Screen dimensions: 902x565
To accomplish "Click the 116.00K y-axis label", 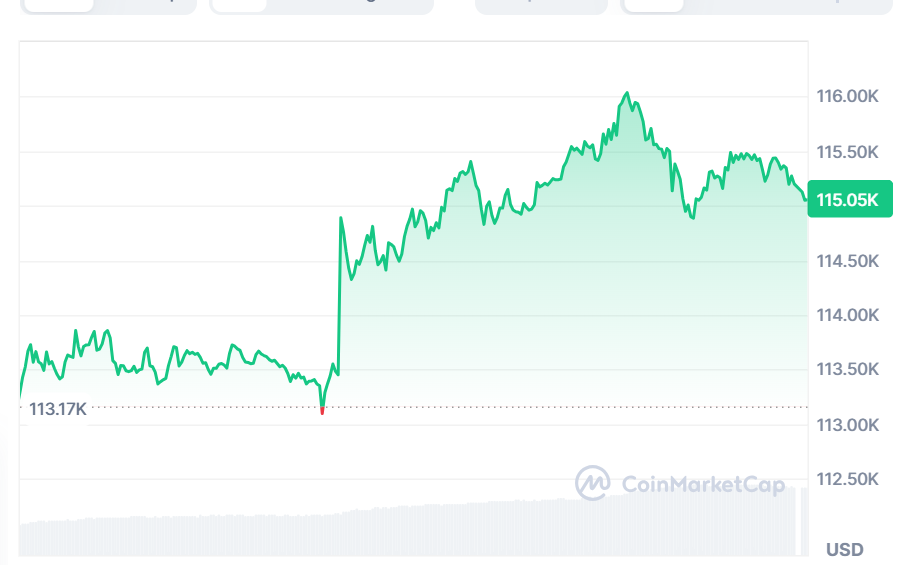I will pos(847,97).
